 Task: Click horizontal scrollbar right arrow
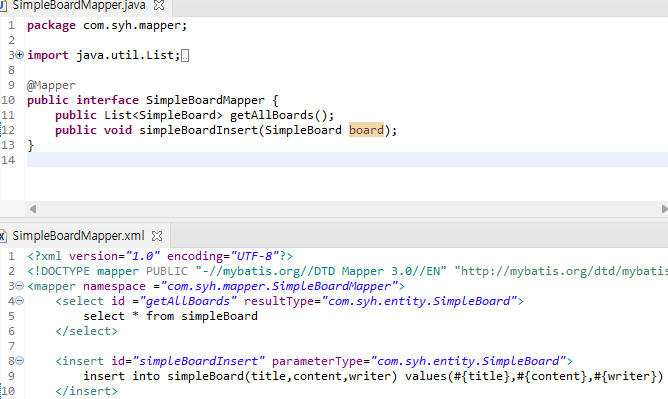664,209
